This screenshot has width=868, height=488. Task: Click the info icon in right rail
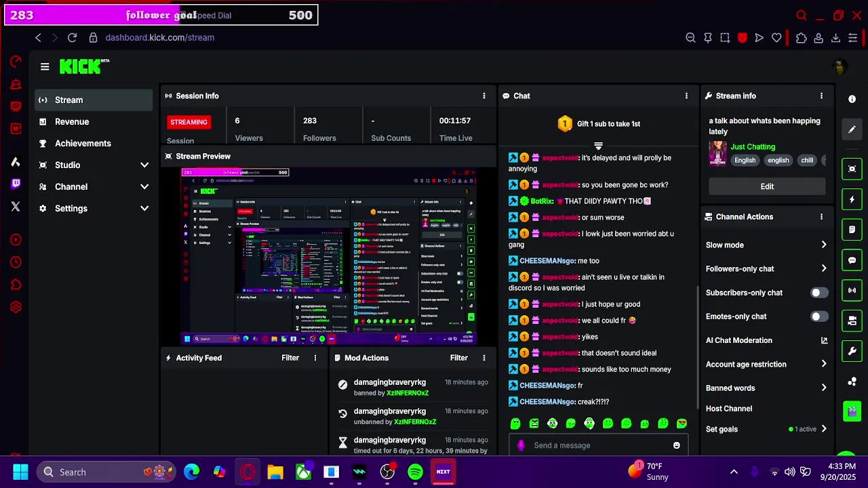[x=852, y=99]
